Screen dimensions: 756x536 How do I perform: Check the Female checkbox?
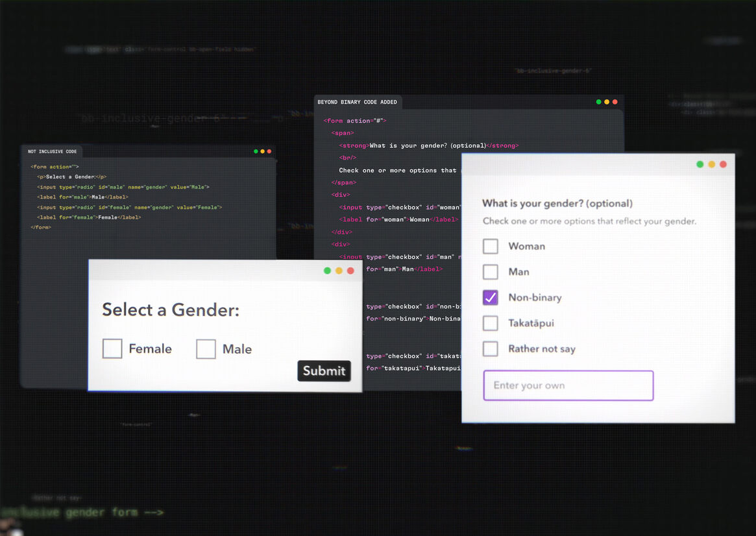(x=112, y=348)
